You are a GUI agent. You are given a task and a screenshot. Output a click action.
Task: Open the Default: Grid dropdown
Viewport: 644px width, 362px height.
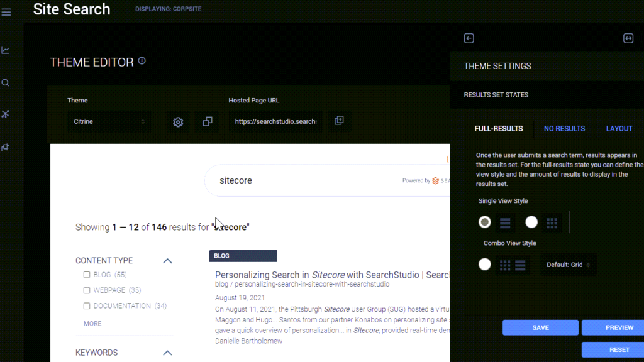coord(568,265)
